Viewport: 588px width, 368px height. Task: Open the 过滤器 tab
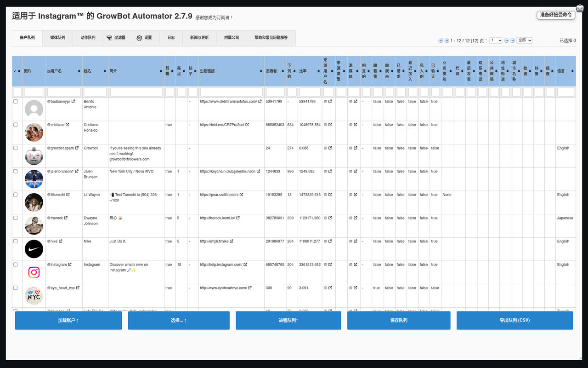[x=118, y=38]
